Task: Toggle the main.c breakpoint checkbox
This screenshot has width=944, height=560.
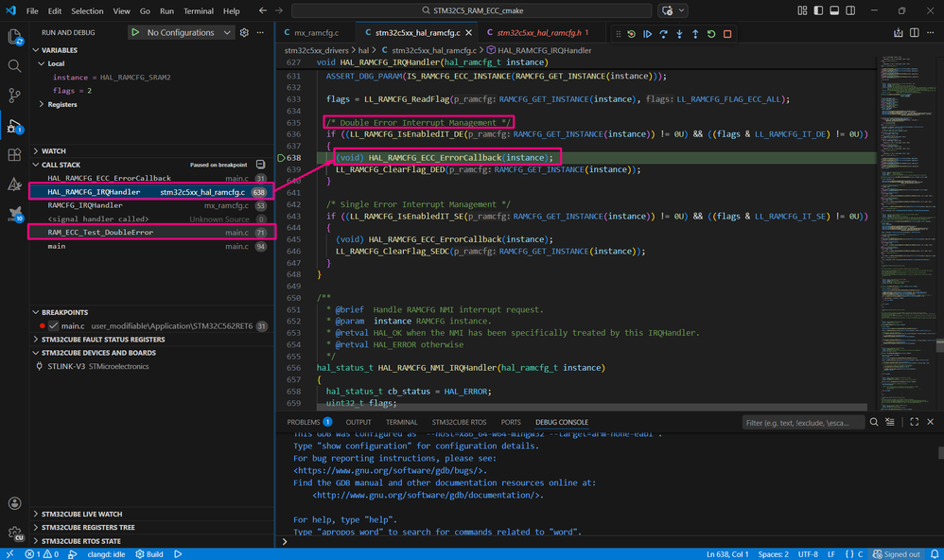Action: coord(54,325)
